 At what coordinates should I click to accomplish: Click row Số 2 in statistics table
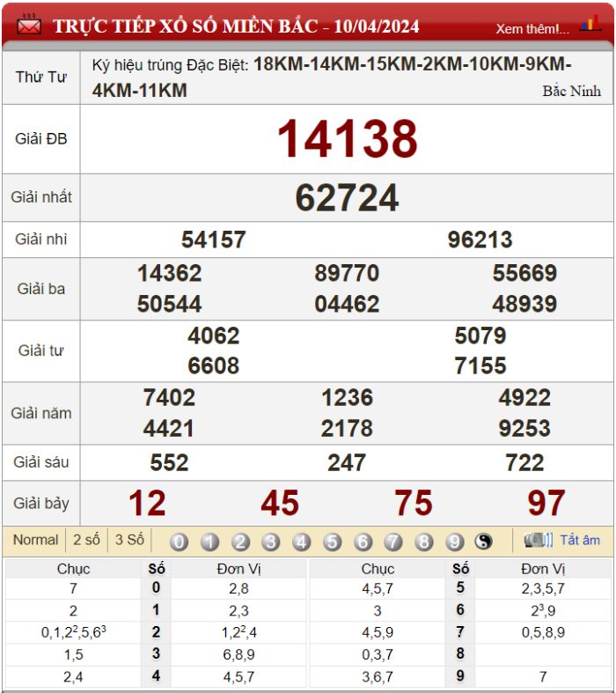pyautogui.click(x=156, y=632)
